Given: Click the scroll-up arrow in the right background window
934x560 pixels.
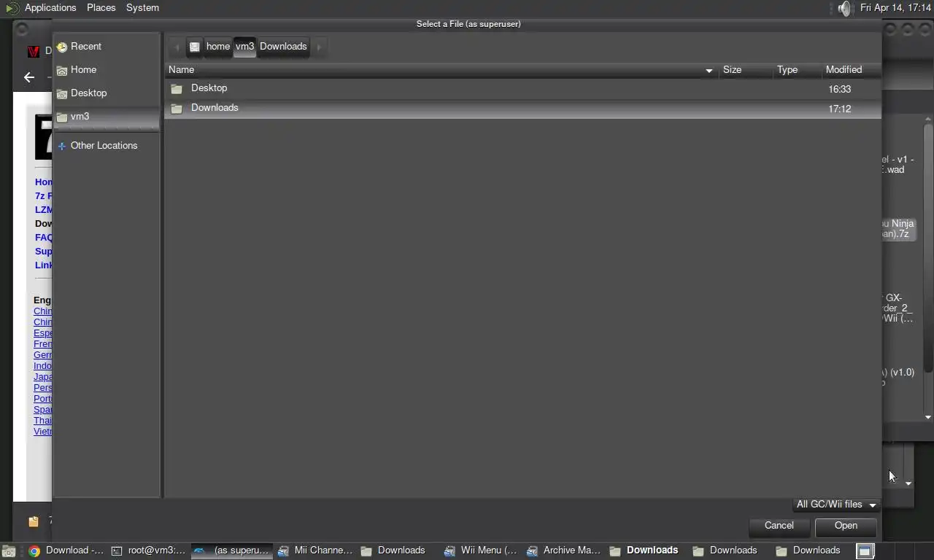Looking at the screenshot, I should click(928, 118).
